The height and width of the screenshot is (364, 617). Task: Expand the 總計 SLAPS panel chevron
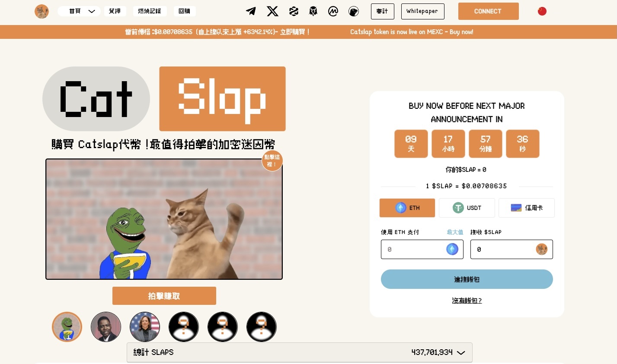click(461, 353)
